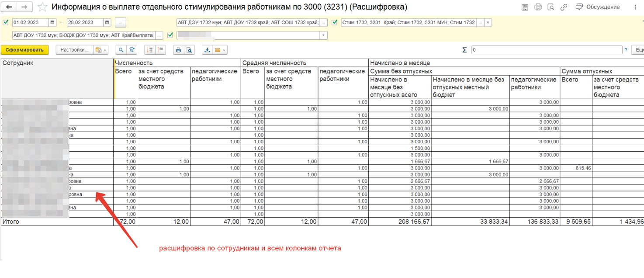Click the Сформировать button
644x278 pixels.
pyautogui.click(x=24, y=50)
